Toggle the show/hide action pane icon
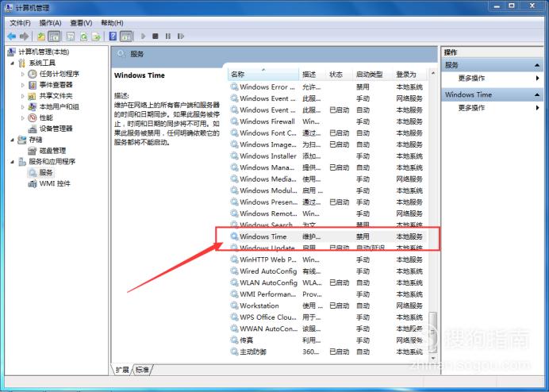549x392 pixels. [x=125, y=36]
